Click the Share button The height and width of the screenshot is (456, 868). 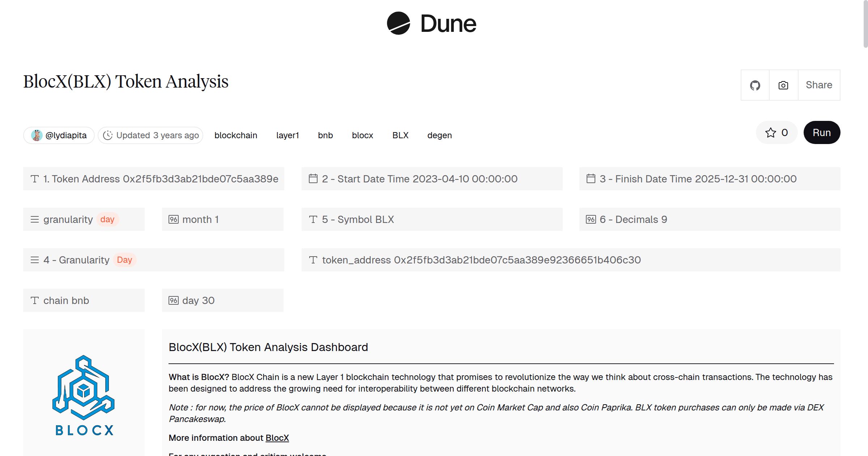[819, 85]
